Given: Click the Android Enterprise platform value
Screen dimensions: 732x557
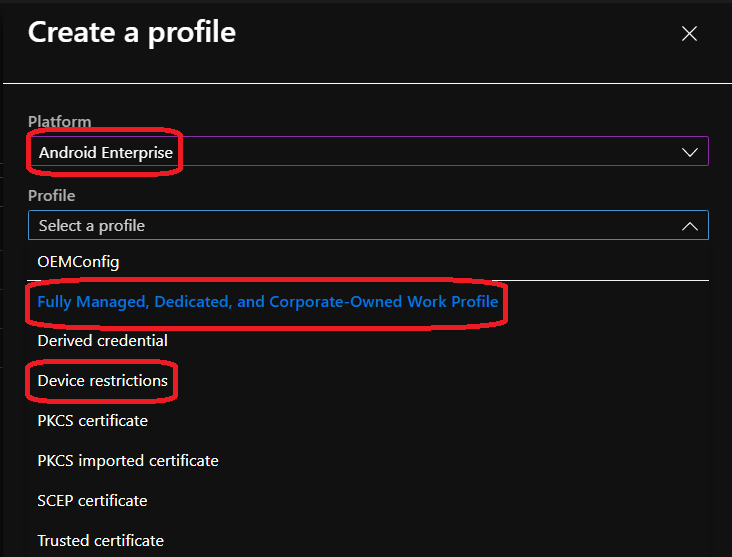Looking at the screenshot, I should point(105,152).
